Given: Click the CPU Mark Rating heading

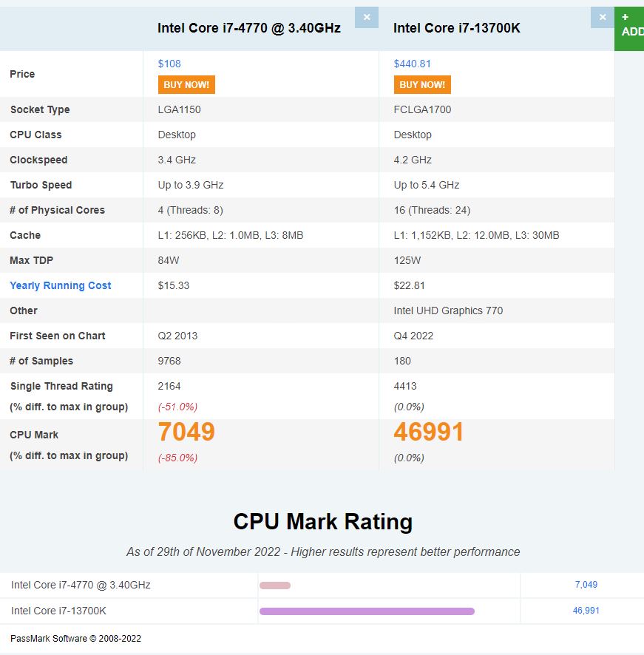Looking at the screenshot, I should point(322,521).
